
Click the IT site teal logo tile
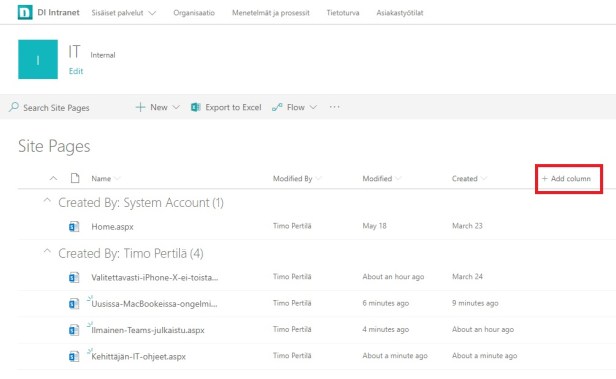coord(38,59)
